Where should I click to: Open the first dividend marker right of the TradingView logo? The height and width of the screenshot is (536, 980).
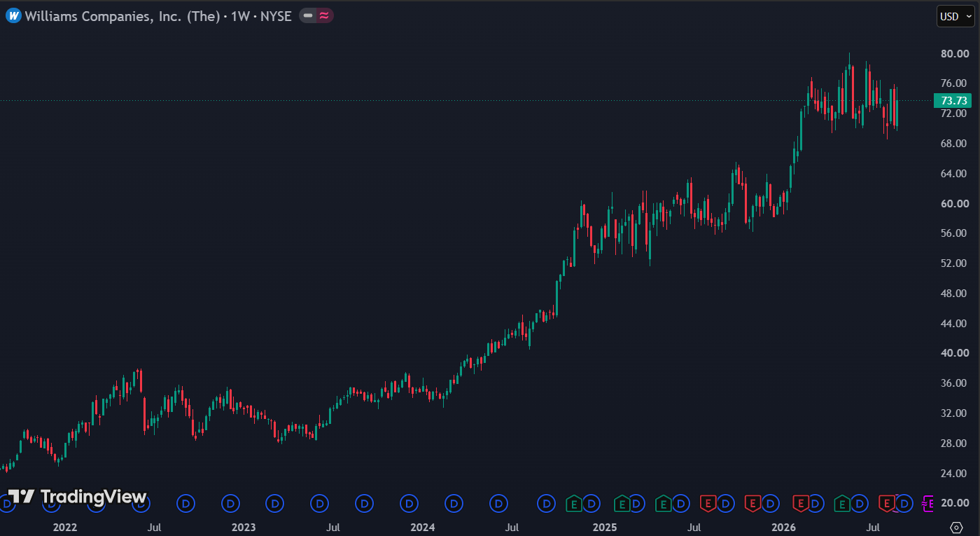coord(185,503)
